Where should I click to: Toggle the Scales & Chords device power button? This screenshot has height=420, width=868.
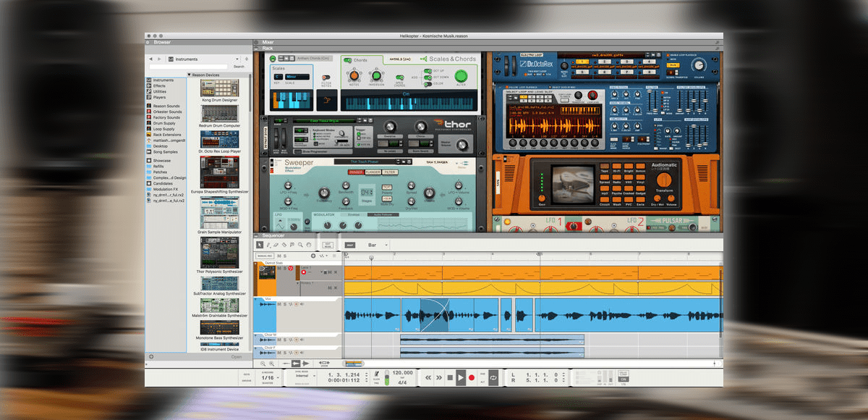pyautogui.click(x=273, y=59)
